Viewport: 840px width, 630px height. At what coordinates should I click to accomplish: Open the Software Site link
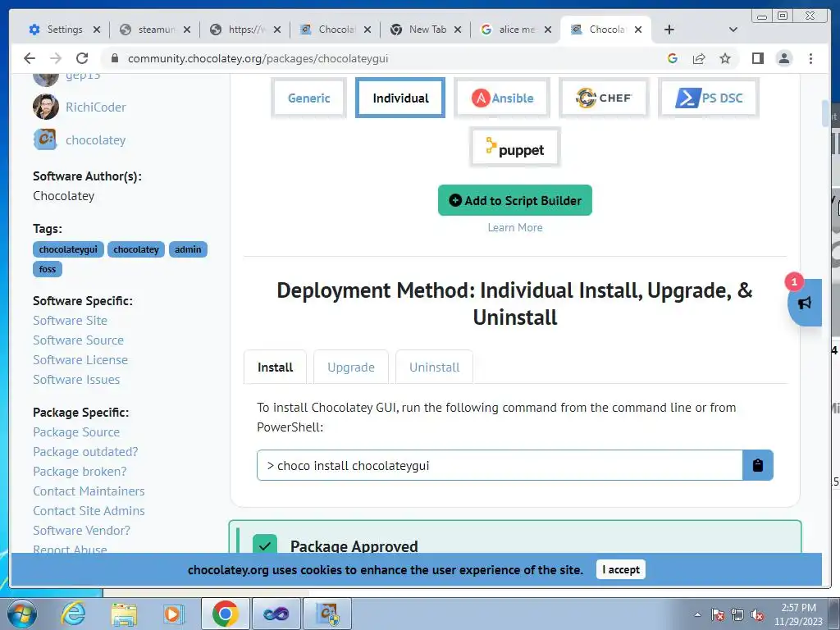(71, 321)
